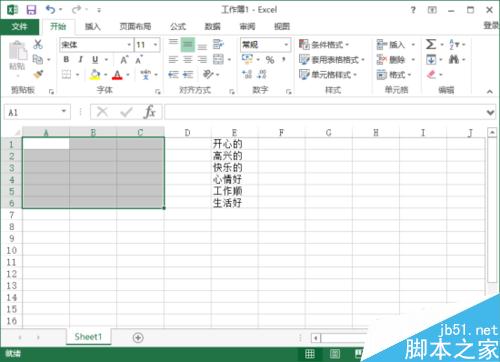This screenshot has height=362, width=500.
Task: Switch to the 数据 tab
Action: (x=212, y=27)
